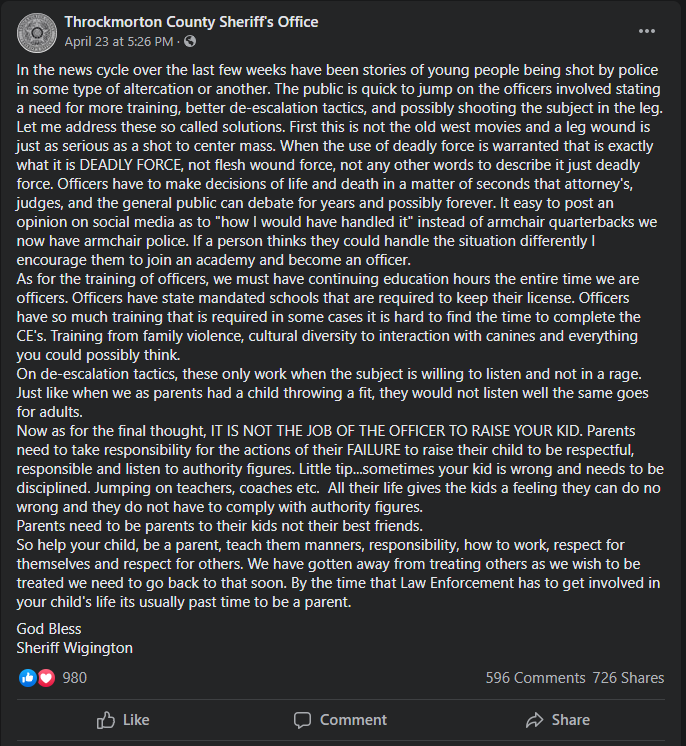This screenshot has width=686, height=746.
Task: Click the arrow icon beside Share
Action: pos(535,720)
